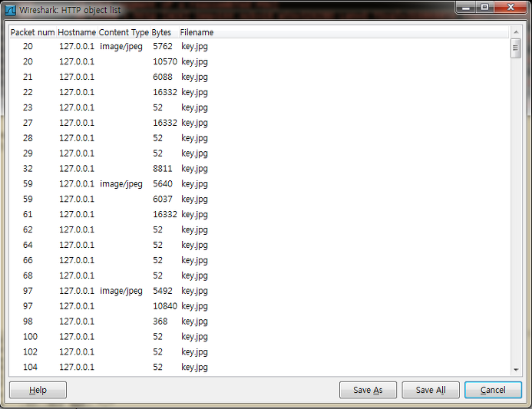Click the vertical scrollbar thumb
This screenshot has height=409, width=532.
[516, 48]
